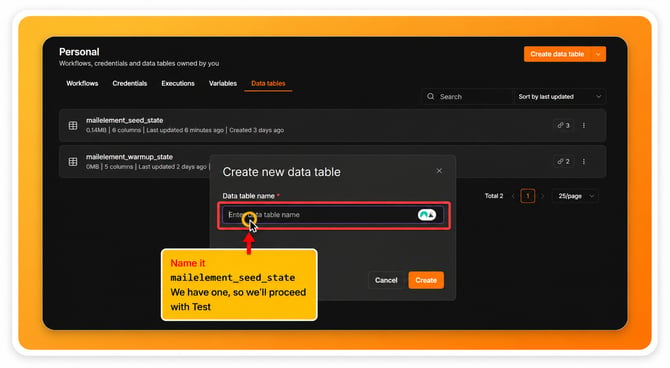Focus the Data table name input field

(x=333, y=215)
